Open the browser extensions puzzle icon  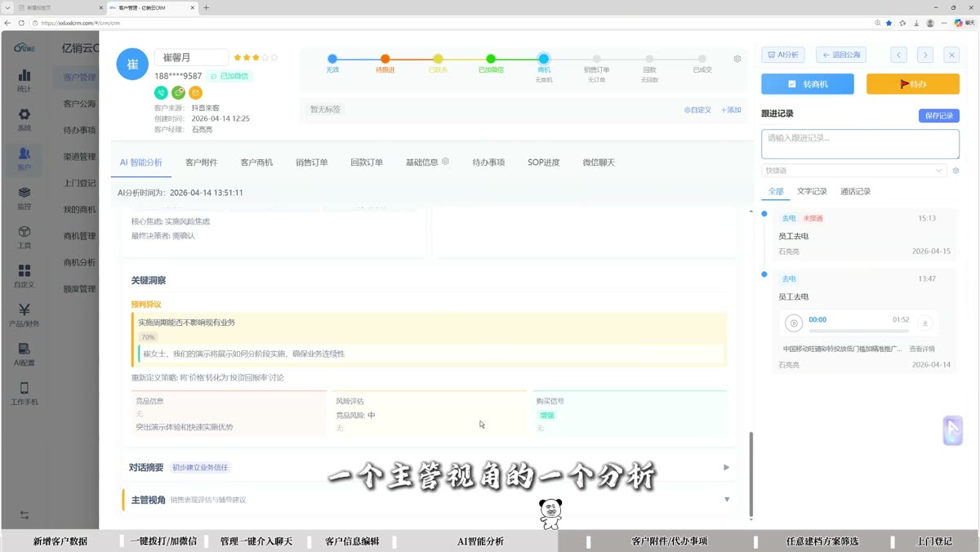(902, 23)
